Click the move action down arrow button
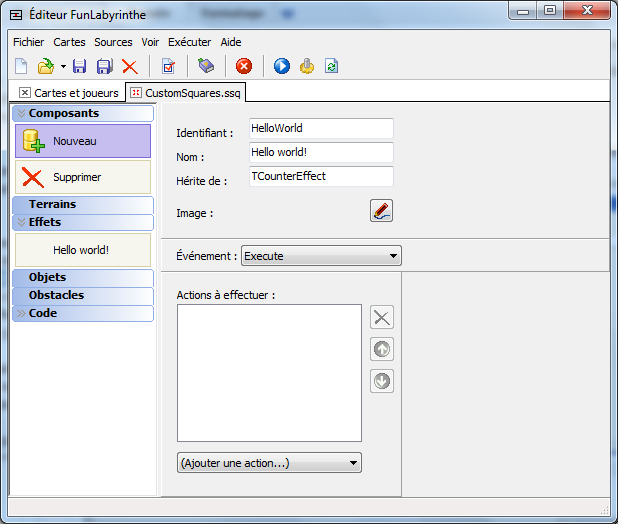 click(382, 381)
